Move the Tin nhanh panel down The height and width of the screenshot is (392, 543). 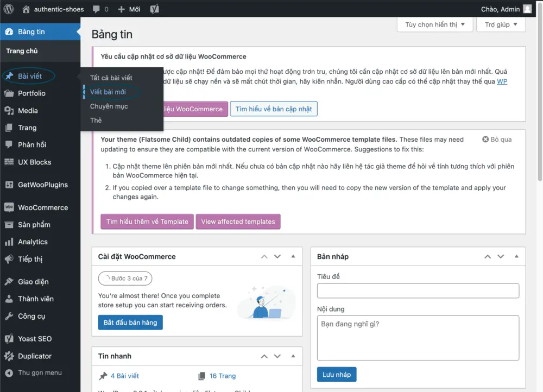point(277,356)
